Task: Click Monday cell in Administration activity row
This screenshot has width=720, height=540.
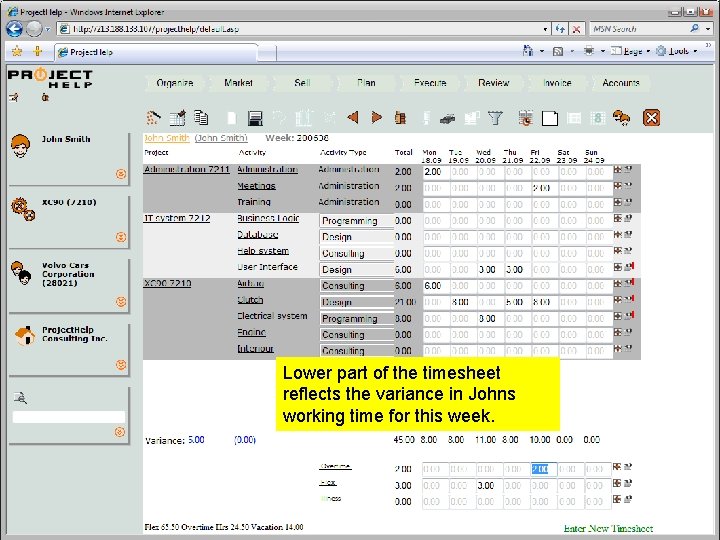Action: (436, 172)
